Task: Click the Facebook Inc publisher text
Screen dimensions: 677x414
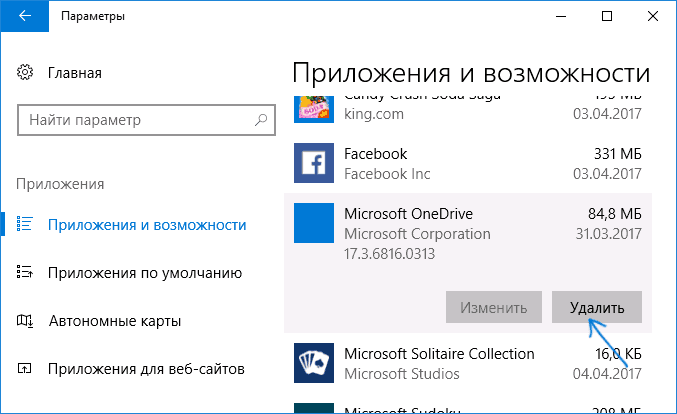Action: click(387, 174)
